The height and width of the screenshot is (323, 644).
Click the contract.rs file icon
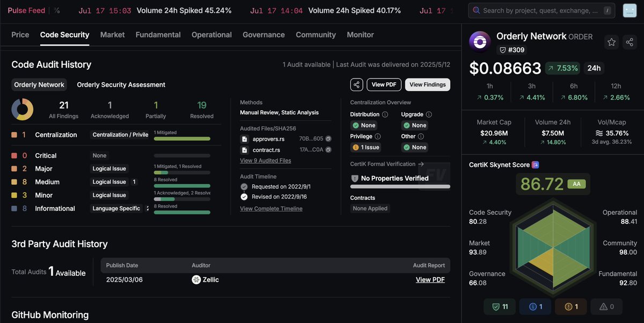point(244,150)
